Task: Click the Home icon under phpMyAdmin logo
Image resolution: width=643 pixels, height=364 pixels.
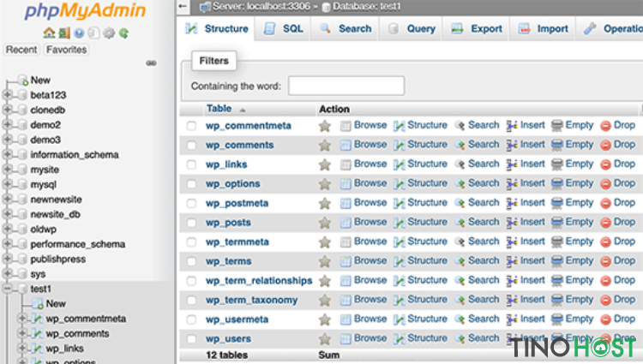Action: coord(49,33)
